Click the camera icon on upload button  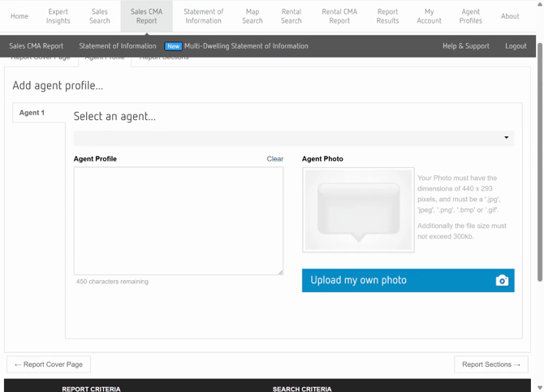point(502,281)
